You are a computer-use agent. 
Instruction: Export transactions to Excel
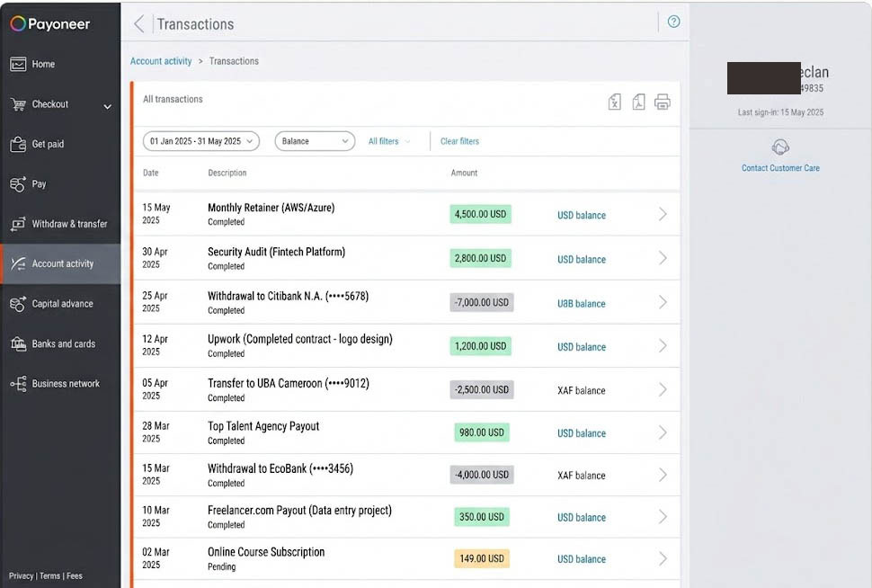(x=614, y=102)
